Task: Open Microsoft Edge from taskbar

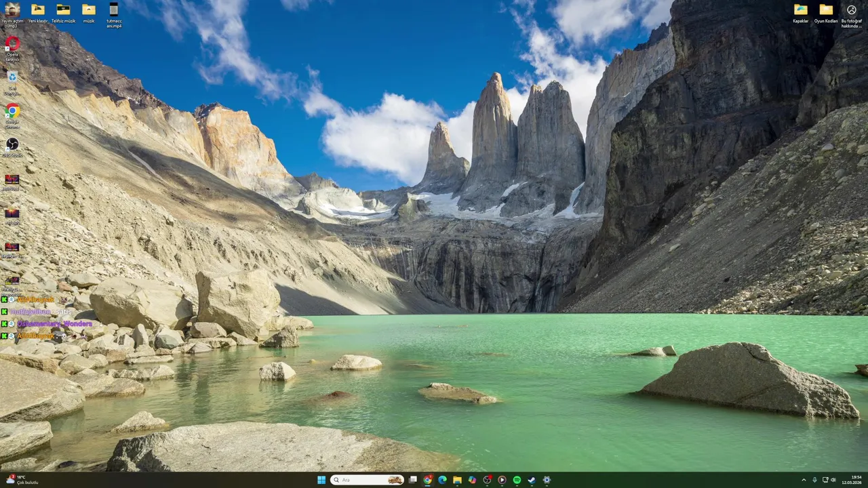Action: click(x=442, y=480)
